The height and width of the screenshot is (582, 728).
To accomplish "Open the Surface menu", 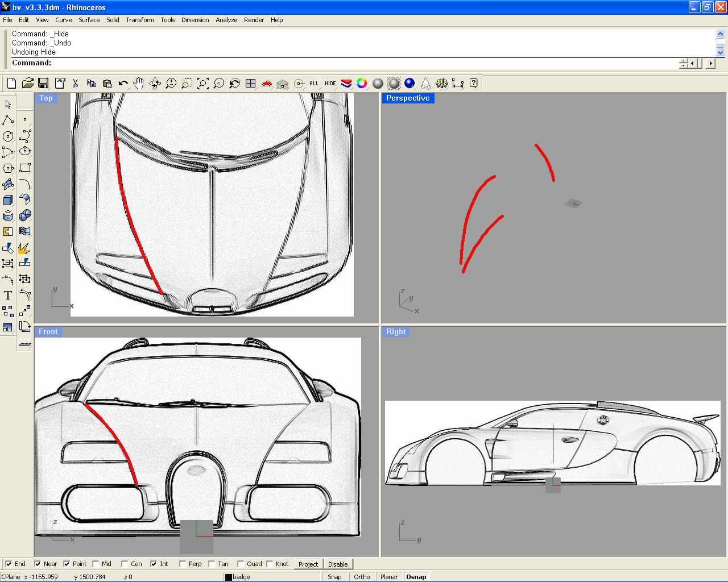I will (89, 20).
